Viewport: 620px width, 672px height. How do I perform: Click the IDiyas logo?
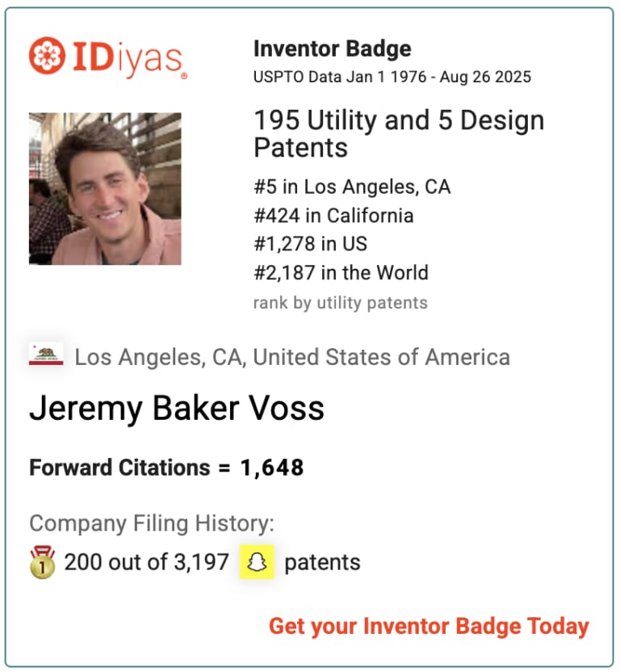[x=108, y=58]
